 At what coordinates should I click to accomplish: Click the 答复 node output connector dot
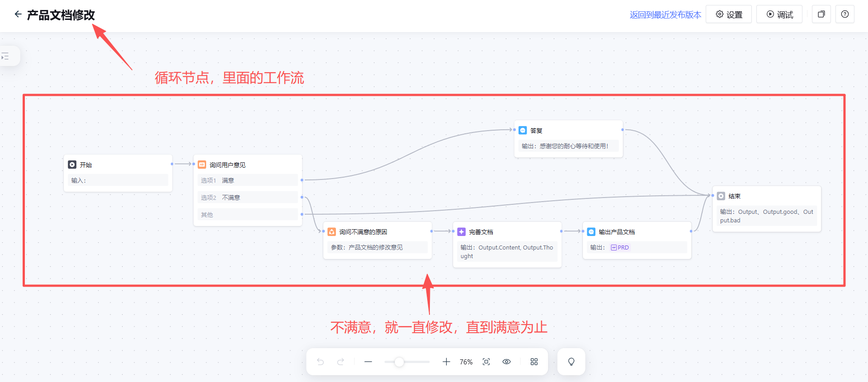tap(623, 130)
